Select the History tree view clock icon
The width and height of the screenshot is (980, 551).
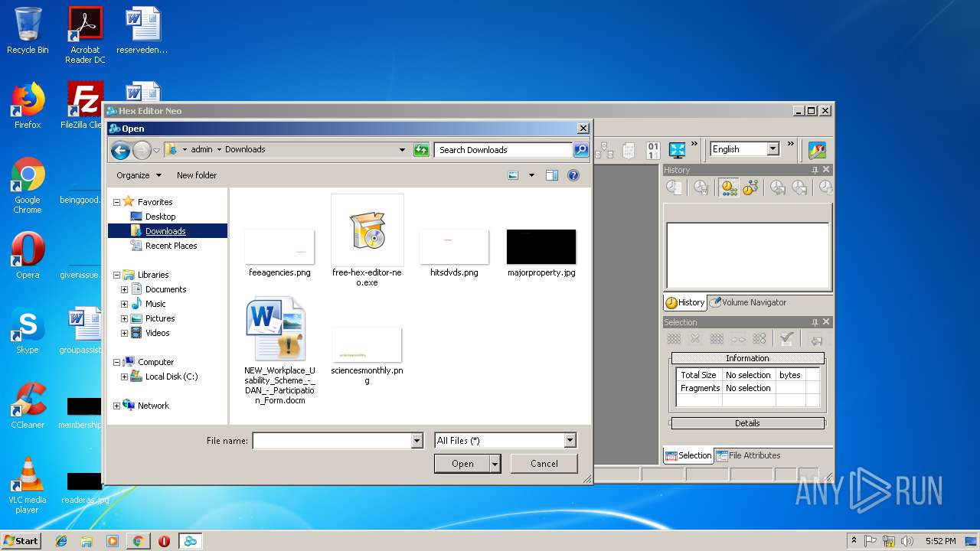coord(750,187)
